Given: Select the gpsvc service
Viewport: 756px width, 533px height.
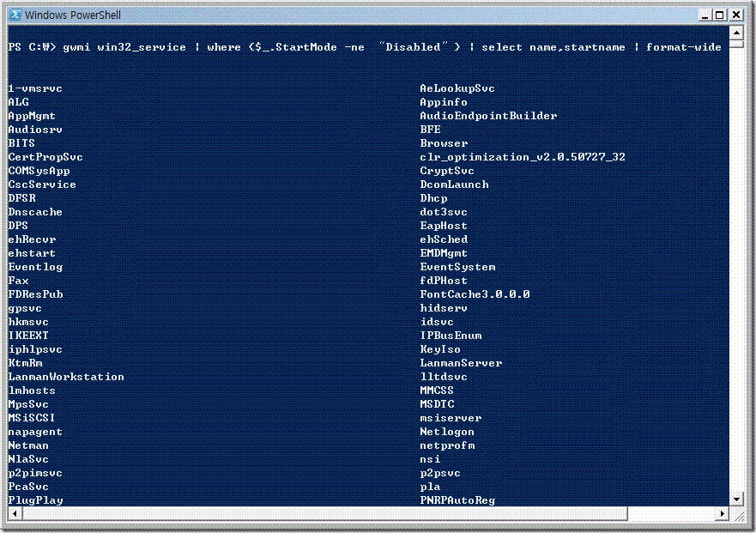Looking at the screenshot, I should [25, 308].
